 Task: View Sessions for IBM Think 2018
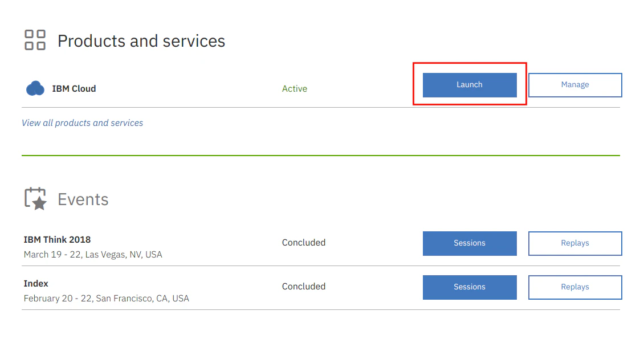pyautogui.click(x=470, y=243)
